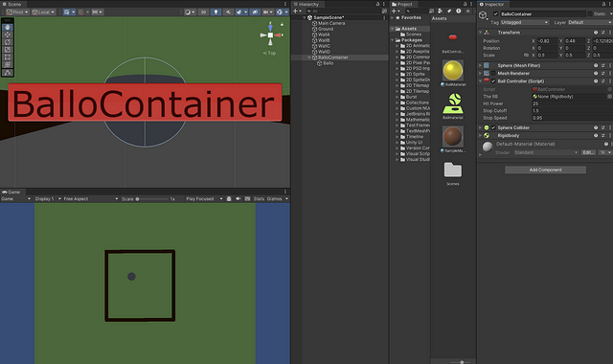Click the BallMaterial yellow sphere asset

click(453, 71)
